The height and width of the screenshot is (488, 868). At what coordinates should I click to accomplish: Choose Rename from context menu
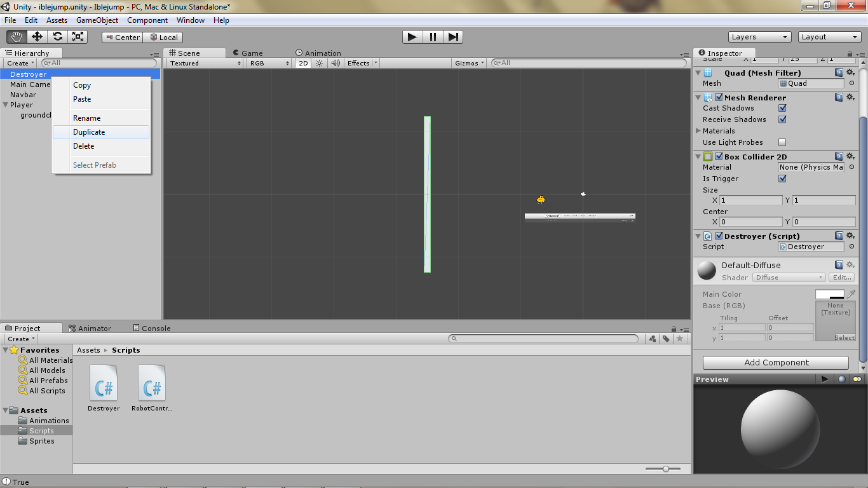[x=101, y=118]
